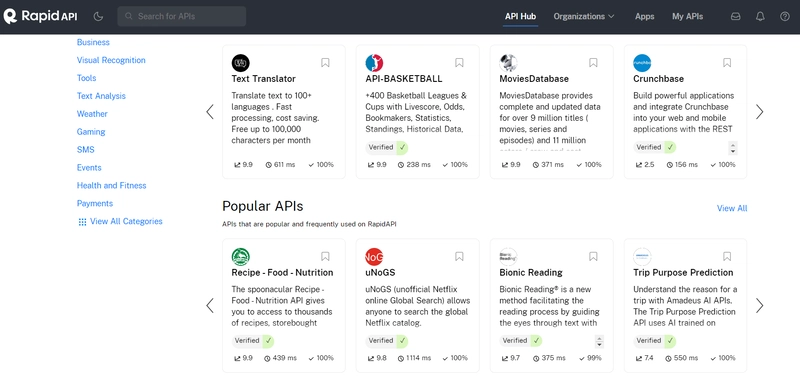Show previous Popular APIs cards

pyautogui.click(x=210, y=305)
